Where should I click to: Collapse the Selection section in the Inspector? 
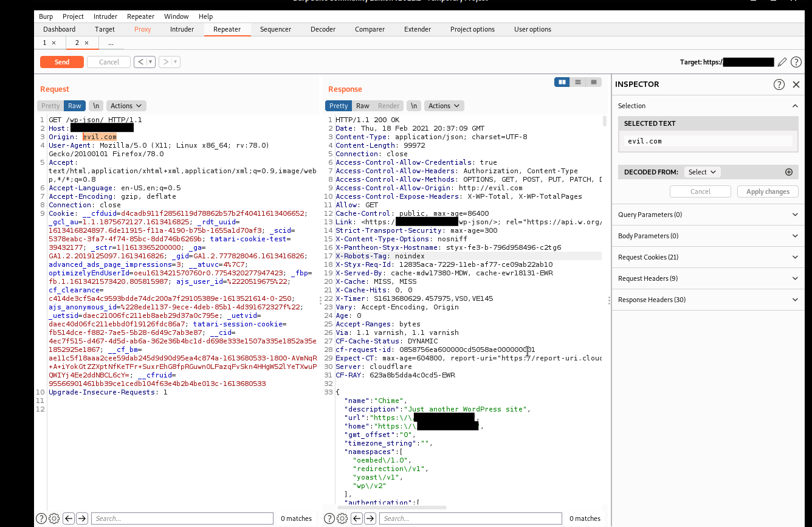(x=795, y=105)
